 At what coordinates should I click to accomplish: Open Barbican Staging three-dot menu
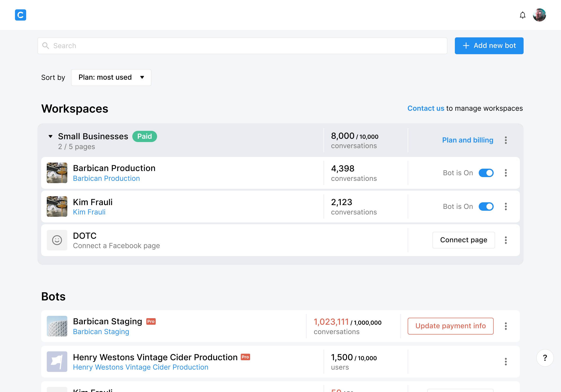(506, 326)
